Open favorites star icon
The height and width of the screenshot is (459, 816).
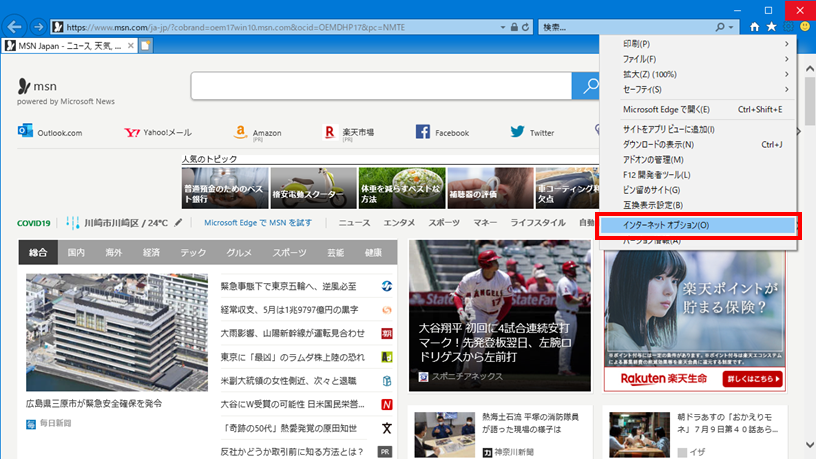771,27
